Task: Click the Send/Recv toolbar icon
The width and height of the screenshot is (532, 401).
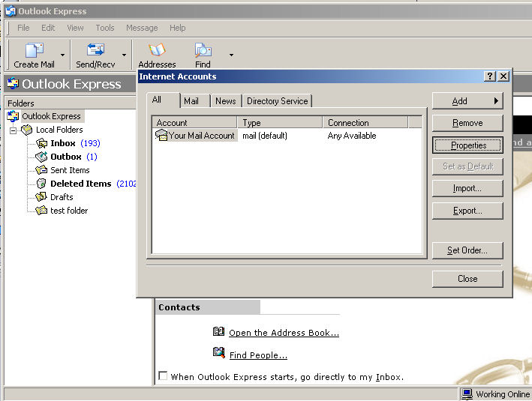Action: point(95,51)
